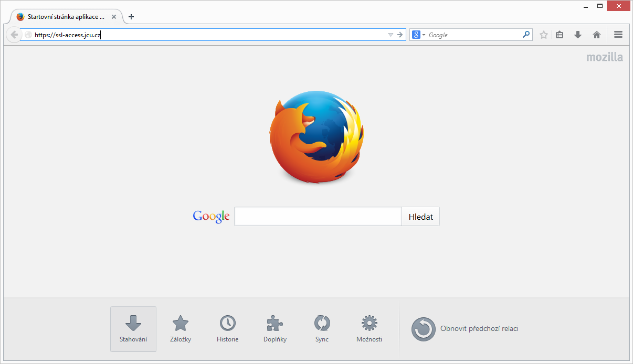633x364 pixels.
Task: Close the Firefox window
Action: point(618,6)
